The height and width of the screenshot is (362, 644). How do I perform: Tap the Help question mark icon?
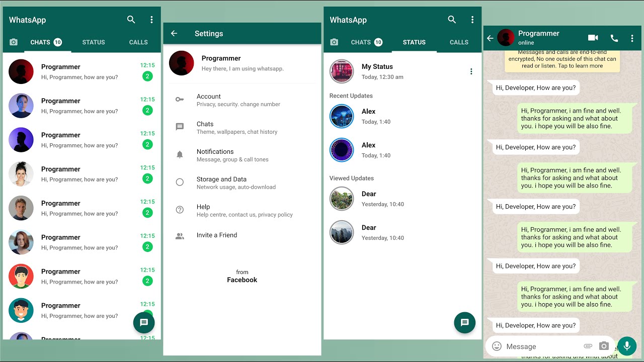point(180,210)
